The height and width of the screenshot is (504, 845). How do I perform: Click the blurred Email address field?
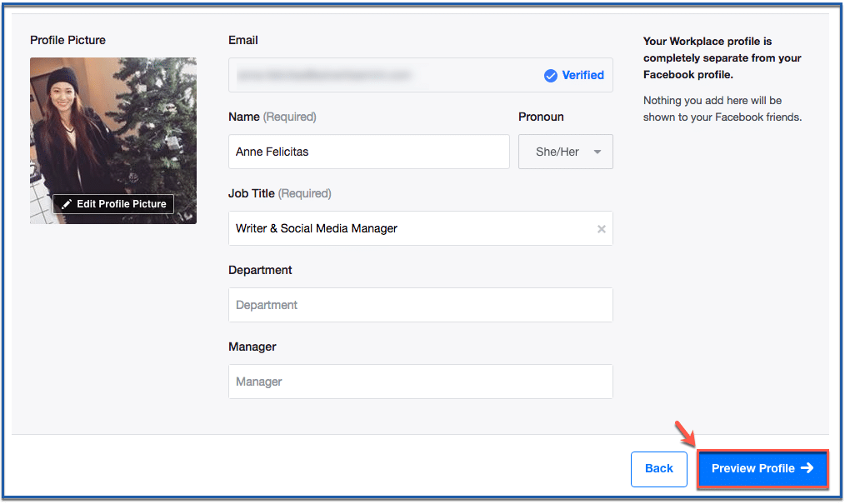coord(420,75)
